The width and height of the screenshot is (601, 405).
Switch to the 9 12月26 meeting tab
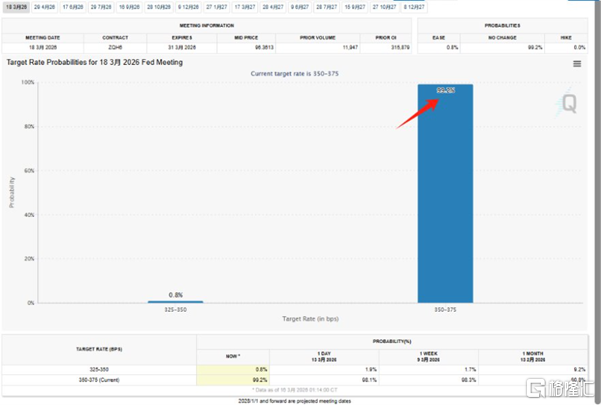coord(188,7)
